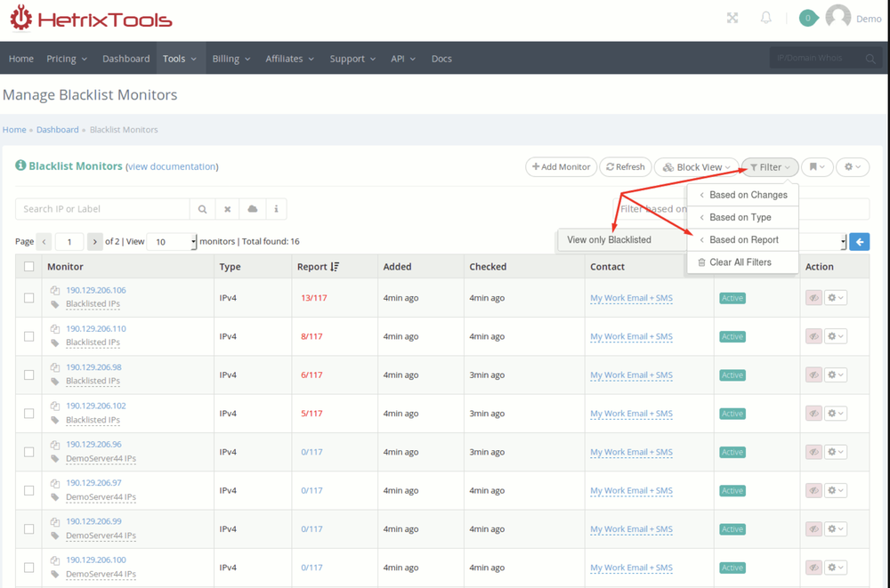Expand the View 10 monitors per page dropdown
Viewport: 890px width, 588px height.
coord(171,242)
